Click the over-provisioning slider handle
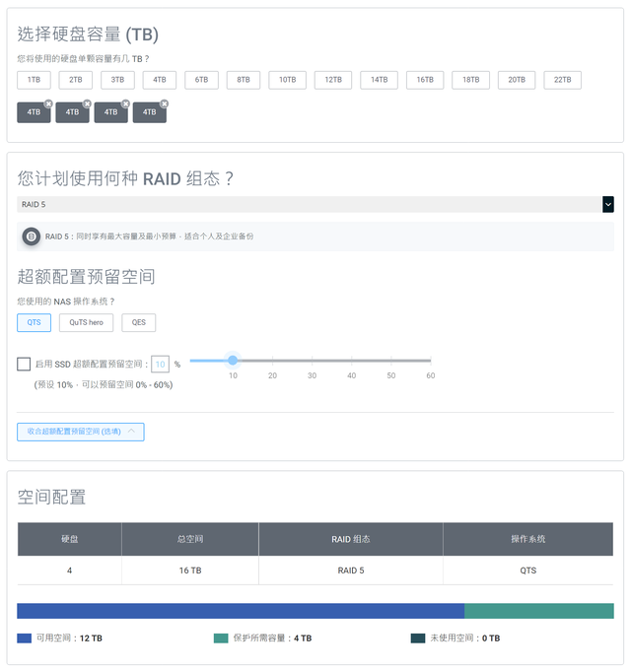631x672 pixels. [x=233, y=361]
